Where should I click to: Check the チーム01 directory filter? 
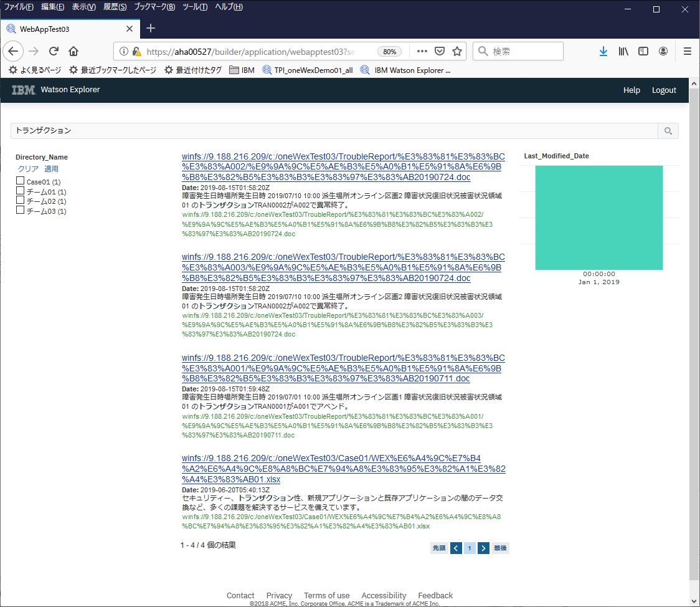[x=20, y=191]
